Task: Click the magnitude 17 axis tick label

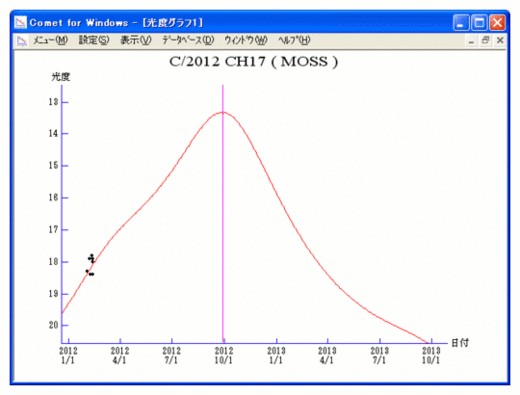Action: pos(53,230)
